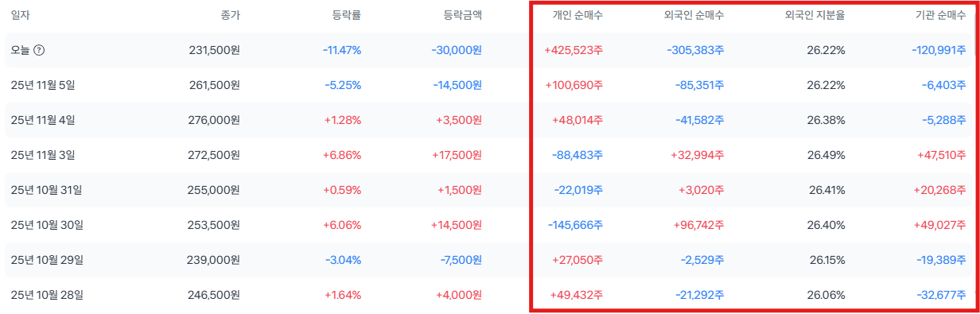
Task: Click the -11.47% change rate
Action: (x=342, y=50)
